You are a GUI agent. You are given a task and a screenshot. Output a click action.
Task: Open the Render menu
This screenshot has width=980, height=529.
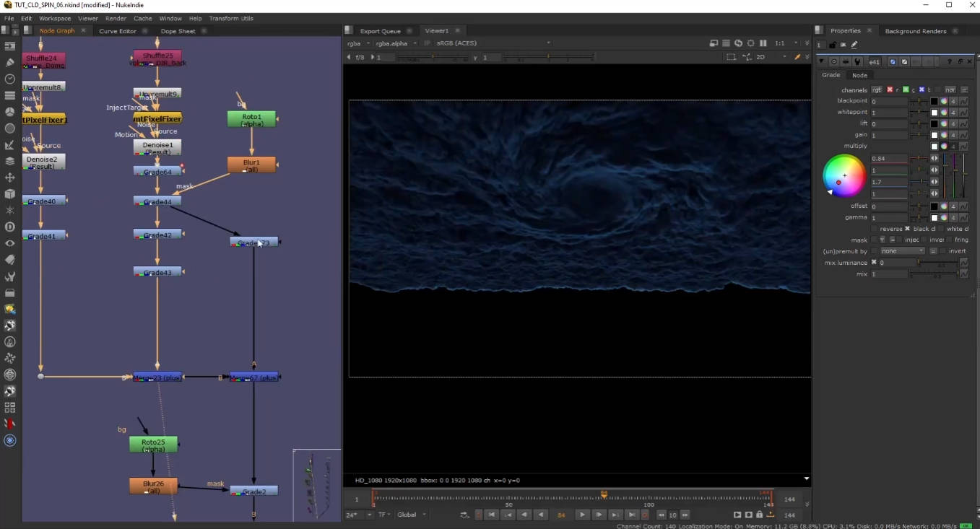116,18
